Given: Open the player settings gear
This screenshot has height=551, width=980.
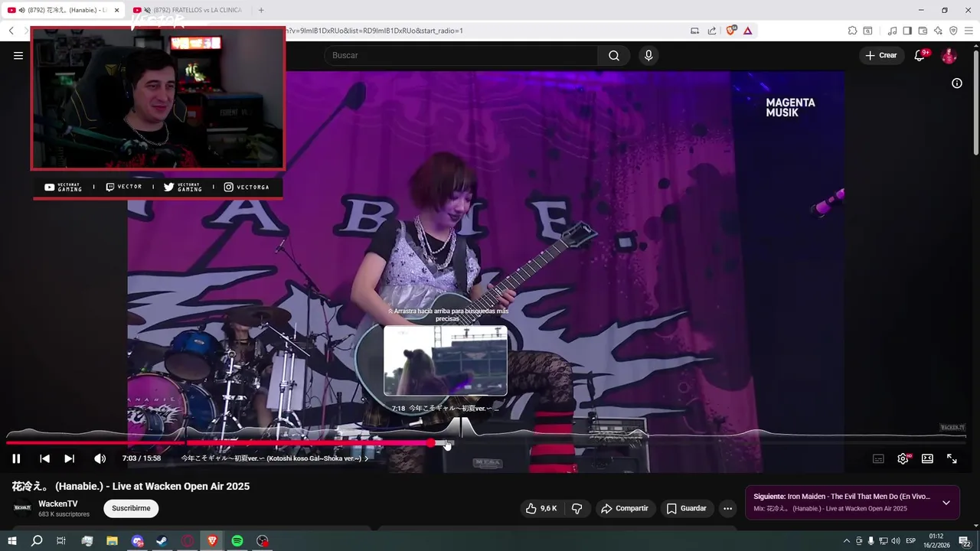Looking at the screenshot, I should tap(903, 458).
